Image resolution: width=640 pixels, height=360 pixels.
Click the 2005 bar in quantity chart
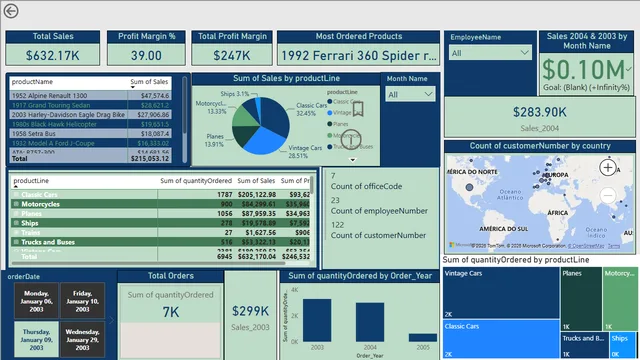click(x=423, y=338)
